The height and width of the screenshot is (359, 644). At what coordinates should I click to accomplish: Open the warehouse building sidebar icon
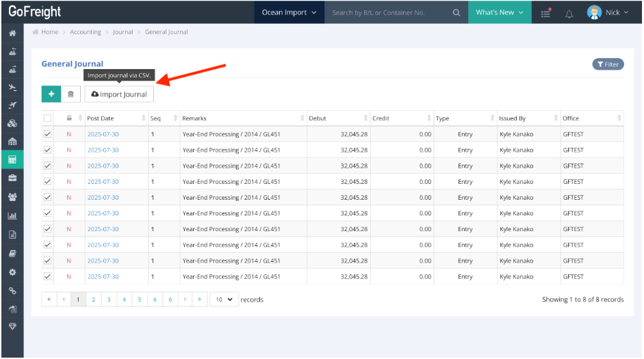[12, 142]
